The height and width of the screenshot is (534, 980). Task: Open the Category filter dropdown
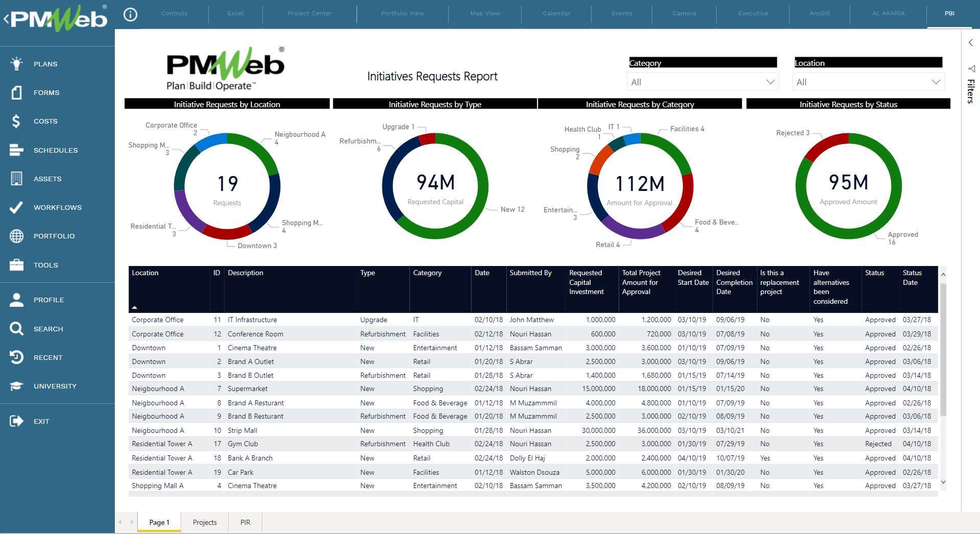703,82
